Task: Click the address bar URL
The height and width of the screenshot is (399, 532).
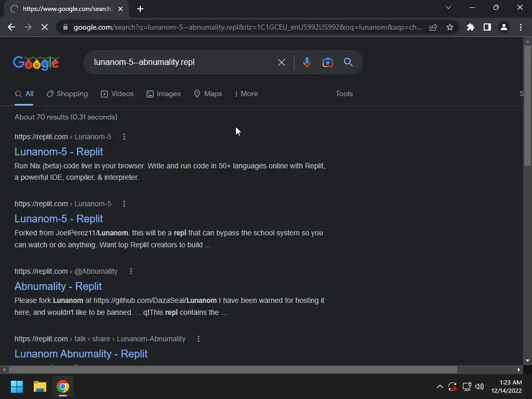Action: click(248, 27)
